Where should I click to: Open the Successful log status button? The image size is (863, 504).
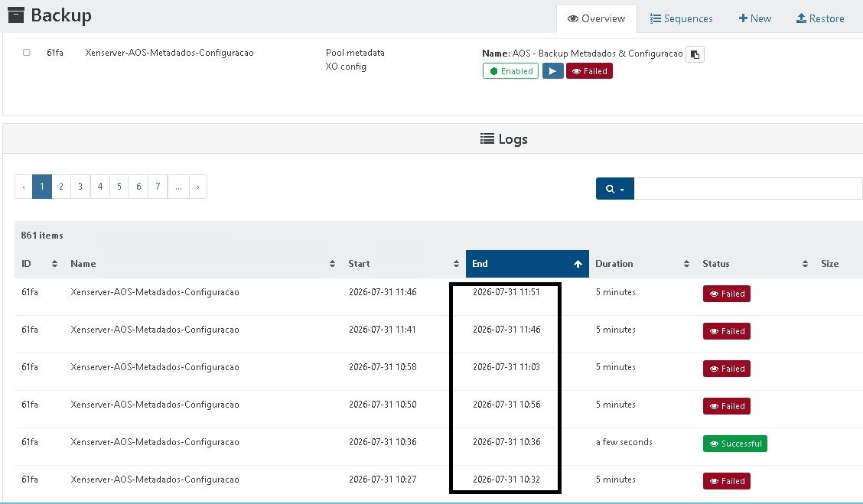(734, 444)
